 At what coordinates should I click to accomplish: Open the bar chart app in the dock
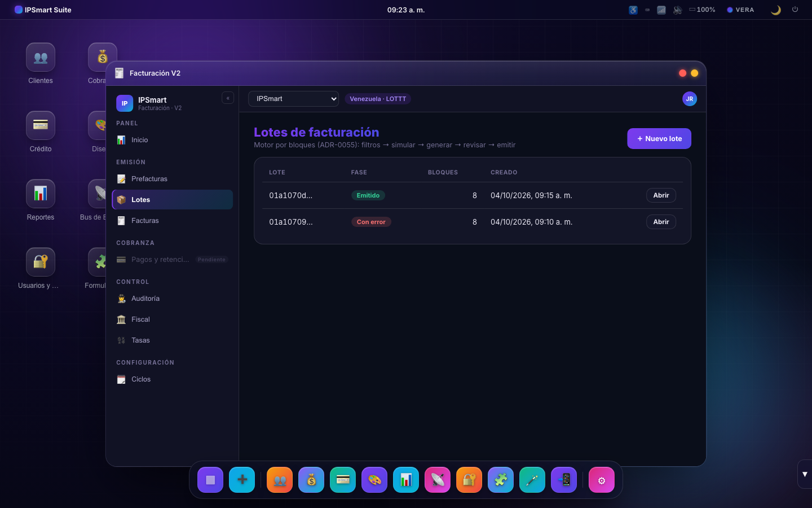point(406,480)
